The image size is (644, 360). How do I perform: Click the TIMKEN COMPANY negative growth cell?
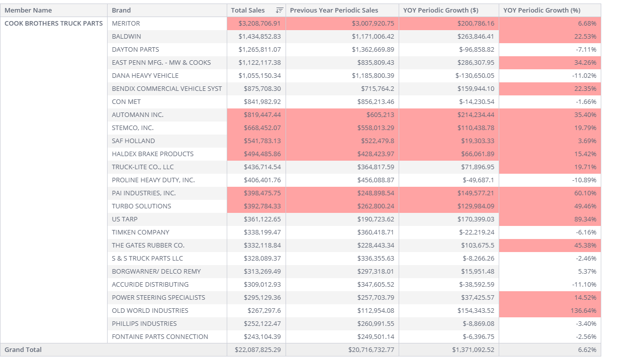point(586,232)
